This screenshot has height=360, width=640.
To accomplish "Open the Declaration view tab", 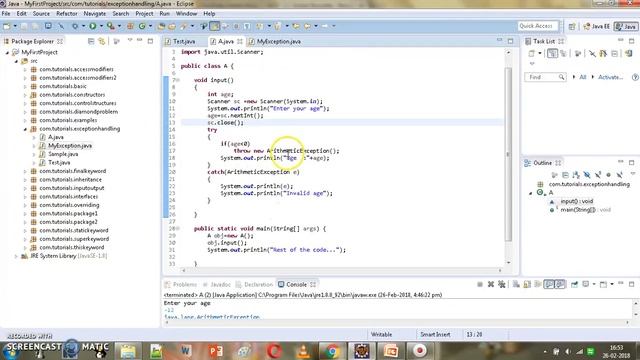I will pyautogui.click(x=254, y=284).
